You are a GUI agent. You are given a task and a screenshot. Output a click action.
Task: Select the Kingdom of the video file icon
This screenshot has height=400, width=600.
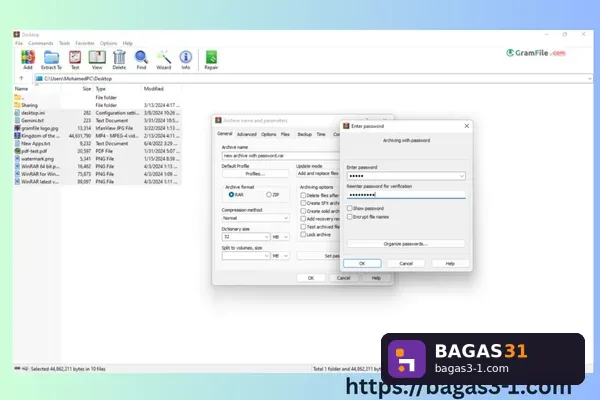pos(17,136)
